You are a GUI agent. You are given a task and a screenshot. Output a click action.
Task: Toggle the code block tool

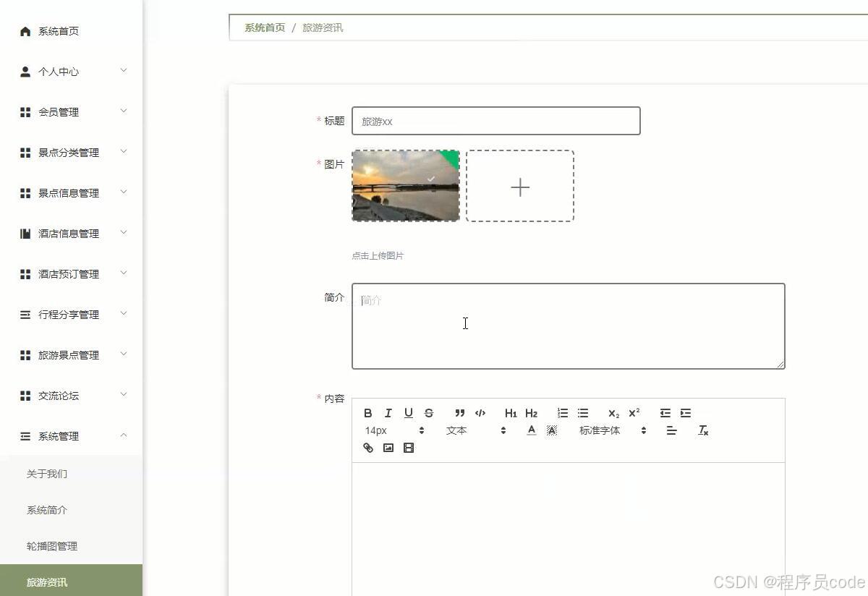click(480, 413)
